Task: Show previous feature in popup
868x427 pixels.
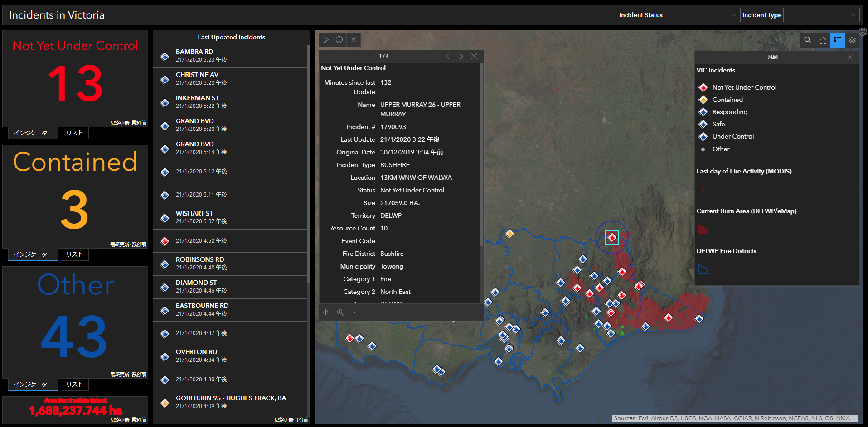Action: 448,56
